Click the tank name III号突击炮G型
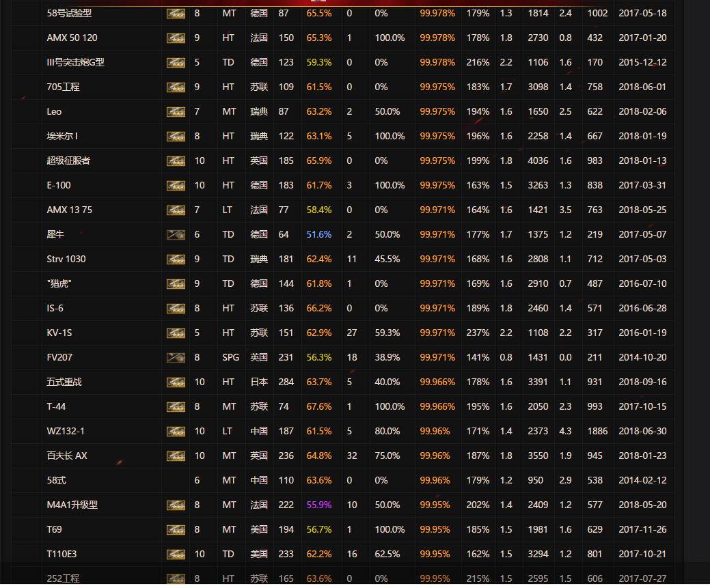710x588 pixels. (76, 62)
